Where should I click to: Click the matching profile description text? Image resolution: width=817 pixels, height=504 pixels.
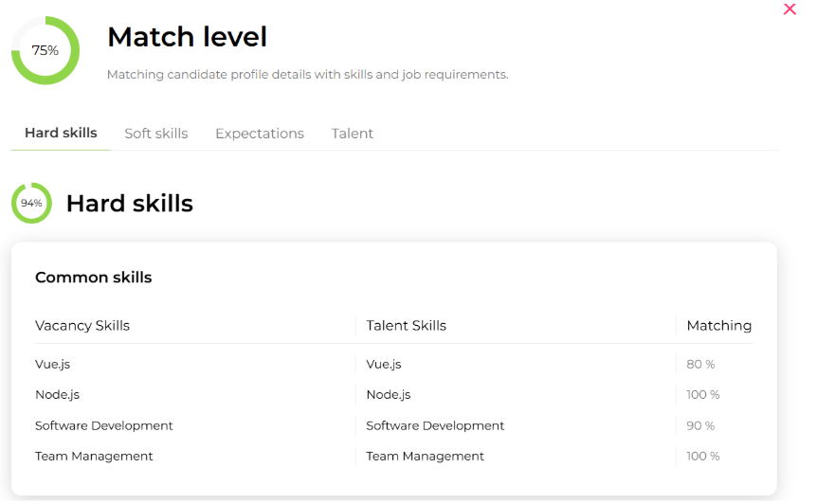click(x=307, y=75)
